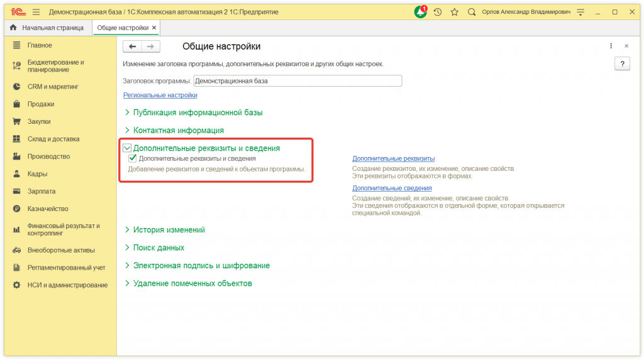Expand Электронная подпись и шифрование section
The height and width of the screenshot is (360, 644).
201,266
